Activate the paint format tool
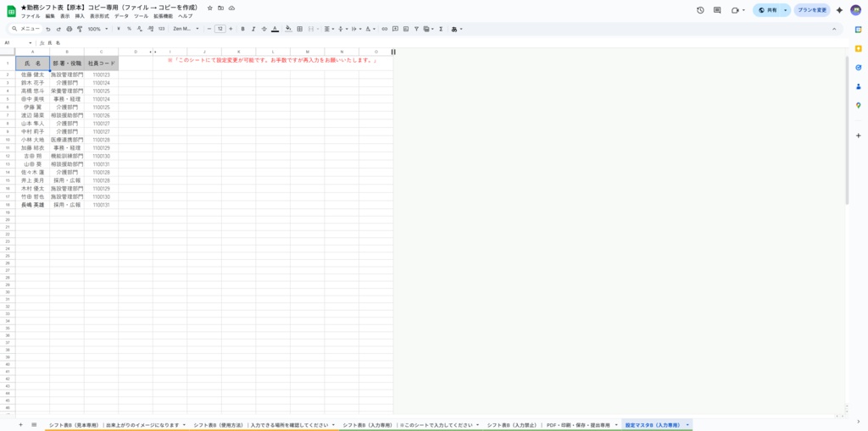 click(x=80, y=29)
